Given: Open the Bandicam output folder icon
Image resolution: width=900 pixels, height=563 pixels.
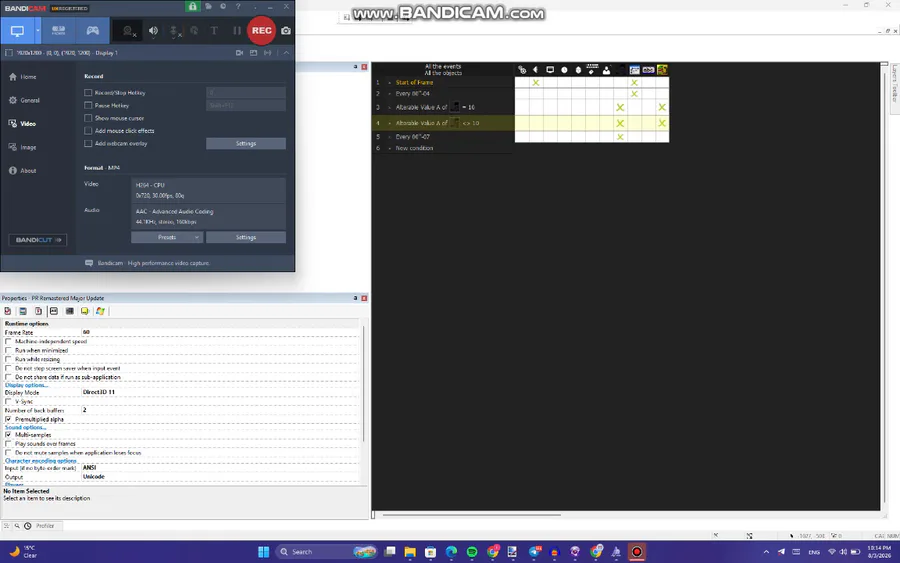Looking at the screenshot, I should [208, 6].
